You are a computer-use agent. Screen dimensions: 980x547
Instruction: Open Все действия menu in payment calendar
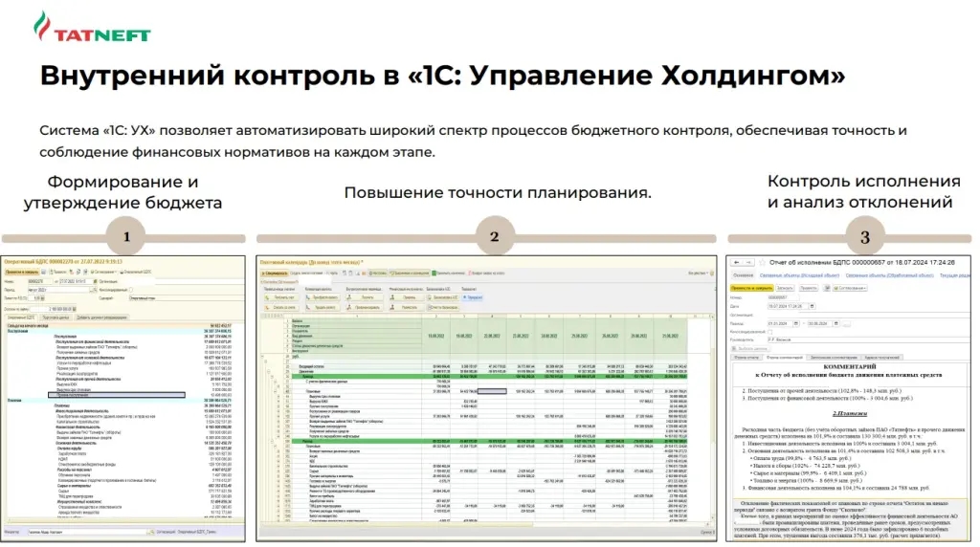698,273
